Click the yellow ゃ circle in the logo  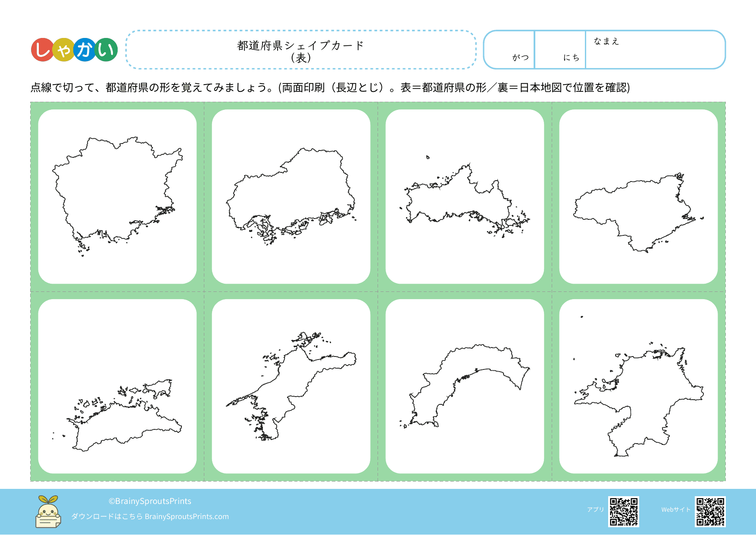click(x=63, y=50)
